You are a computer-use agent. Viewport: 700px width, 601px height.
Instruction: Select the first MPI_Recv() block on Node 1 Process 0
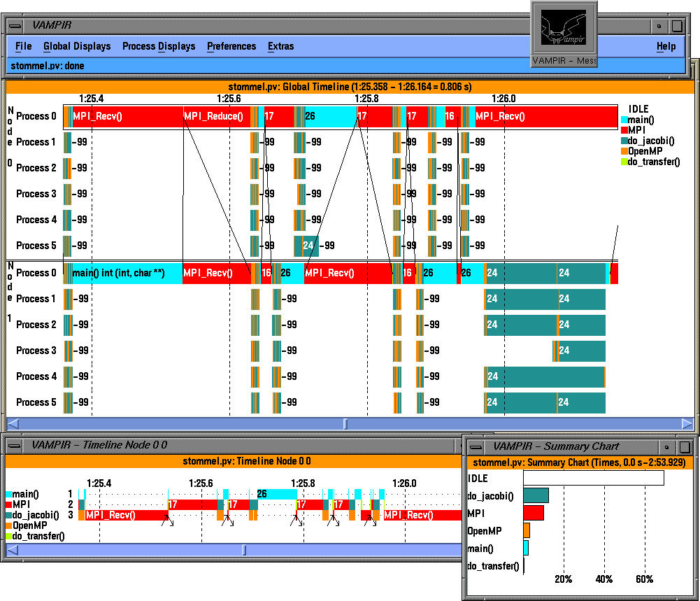click(x=217, y=274)
